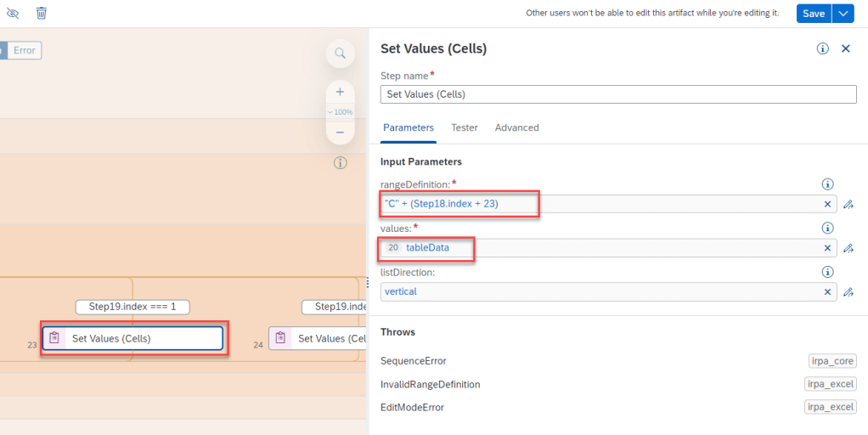Clear the tableData values field
This screenshot has width=868, height=435.
point(827,248)
